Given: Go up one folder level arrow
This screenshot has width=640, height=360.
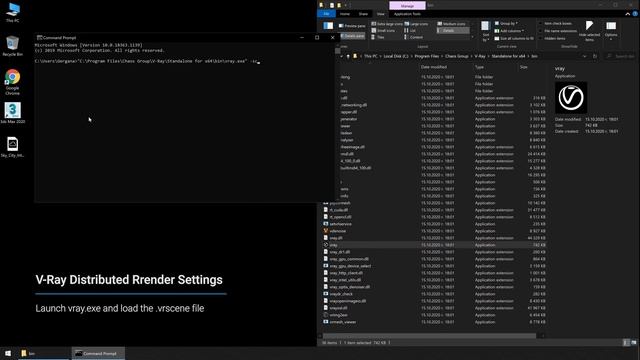Looking at the screenshot, I should coord(348,56).
